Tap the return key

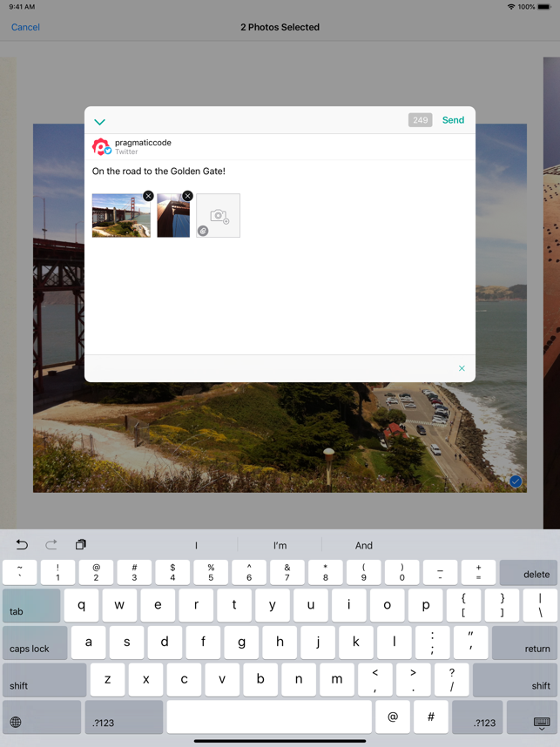[x=524, y=643]
